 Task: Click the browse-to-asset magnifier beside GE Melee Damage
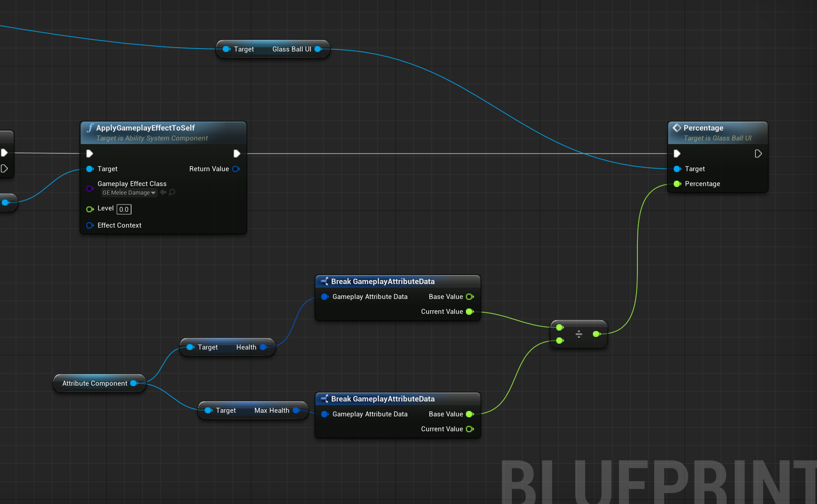coord(172,192)
